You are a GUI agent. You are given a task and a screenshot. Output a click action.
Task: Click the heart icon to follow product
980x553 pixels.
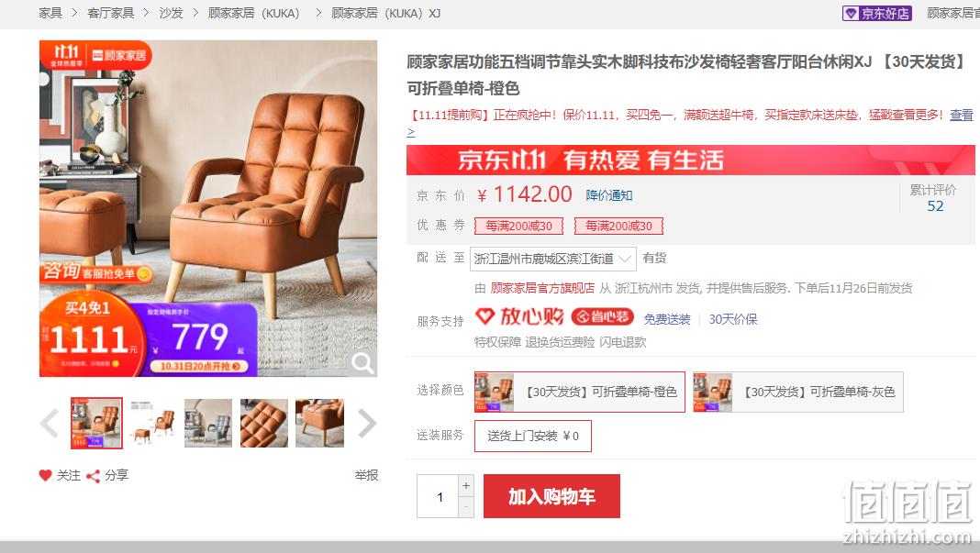[45, 476]
